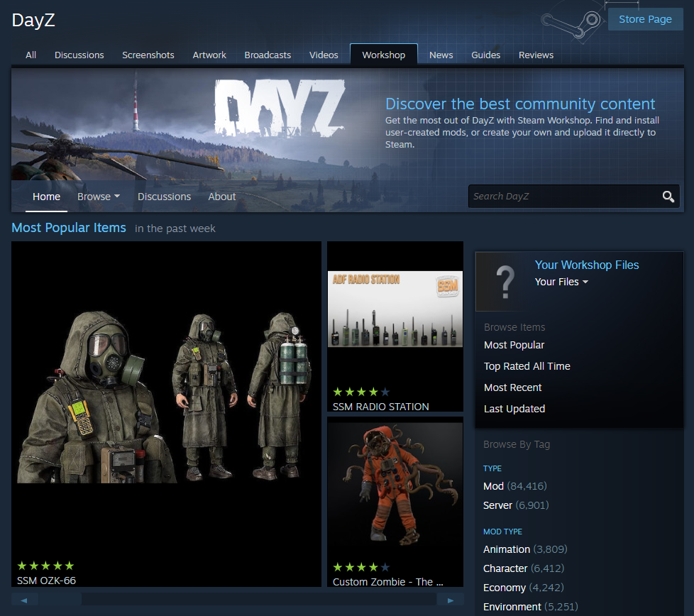Click the search magnifier icon
The height and width of the screenshot is (616, 694).
tap(668, 197)
